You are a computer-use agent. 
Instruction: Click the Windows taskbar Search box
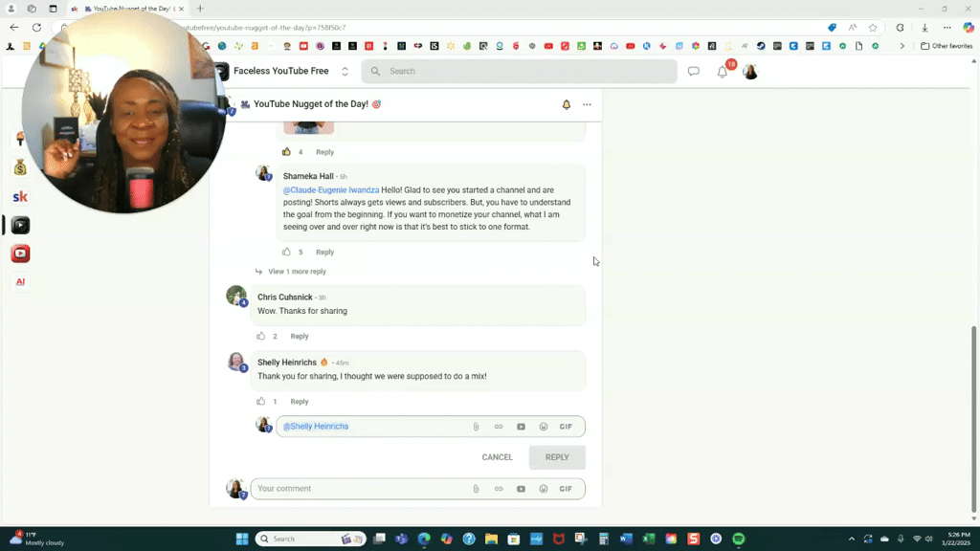coord(310,539)
